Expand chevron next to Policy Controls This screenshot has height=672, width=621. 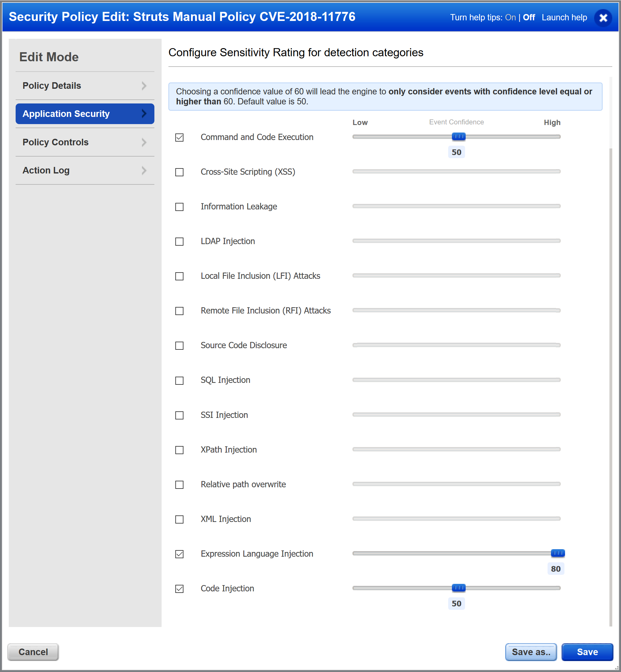[144, 142]
